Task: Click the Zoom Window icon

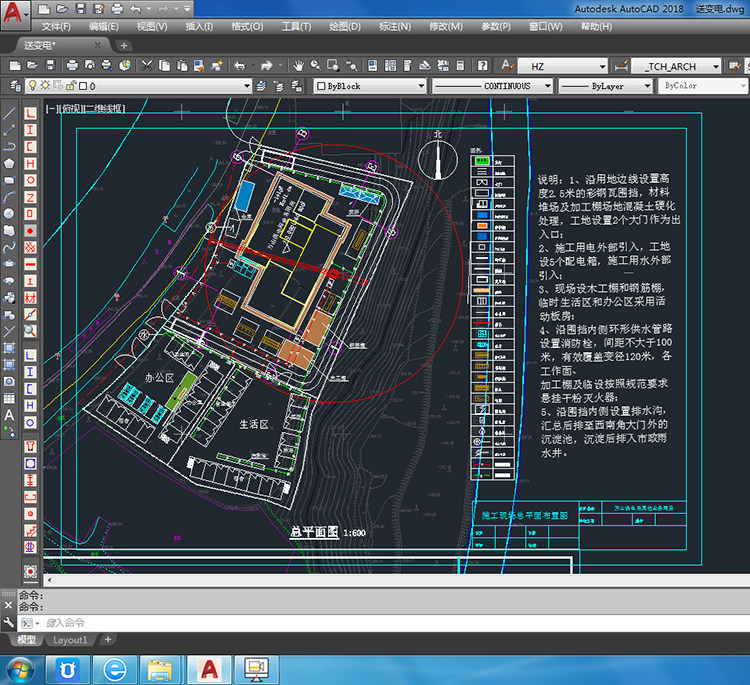Action: [333, 66]
